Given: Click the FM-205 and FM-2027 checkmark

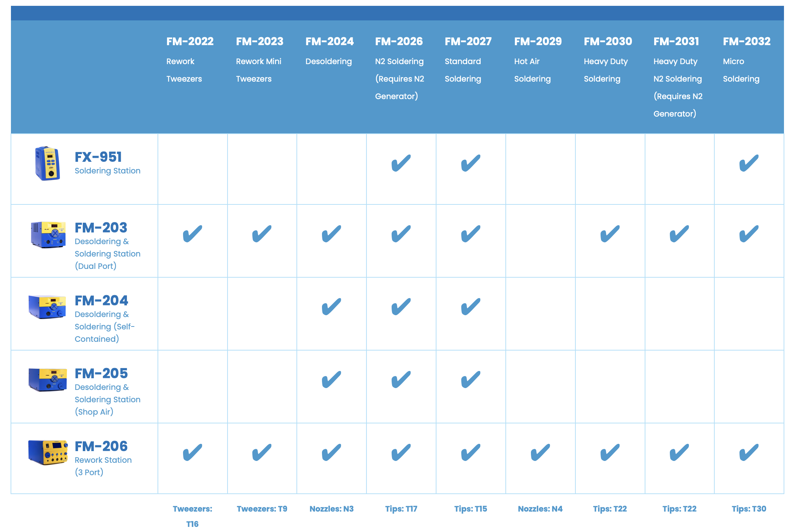Looking at the screenshot, I should [x=471, y=379].
